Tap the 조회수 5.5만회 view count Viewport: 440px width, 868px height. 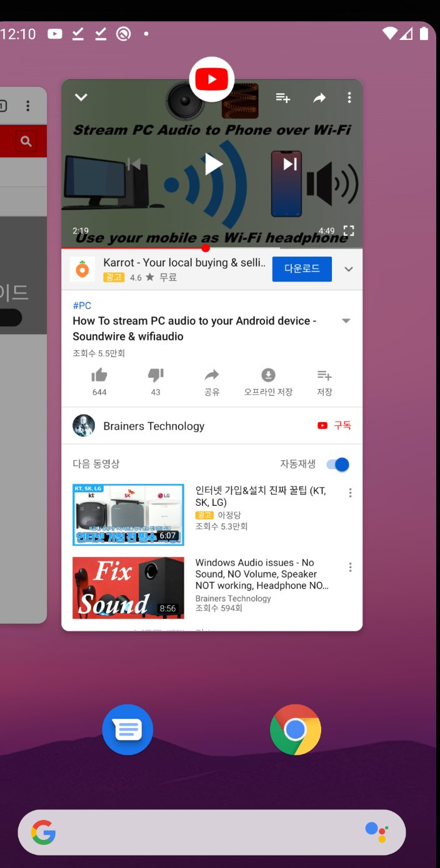click(99, 353)
